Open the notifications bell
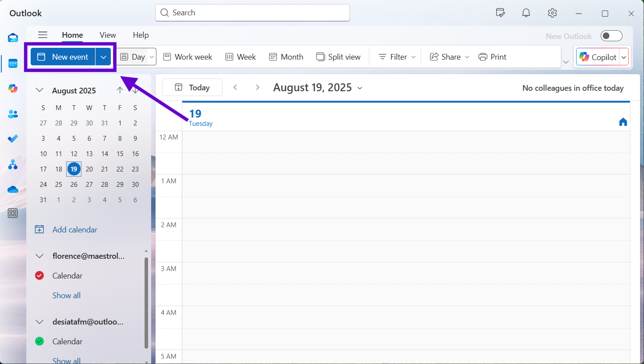Image resolution: width=644 pixels, height=364 pixels. click(x=526, y=13)
